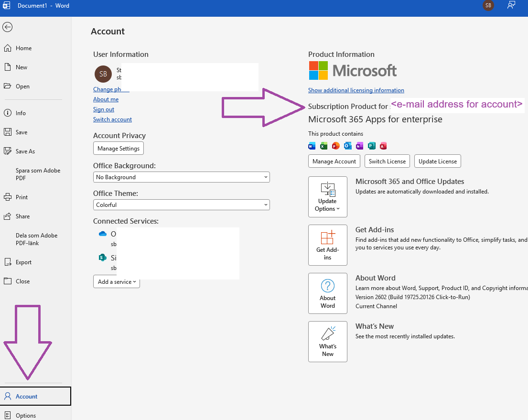This screenshot has height=420, width=528.
Task: Click the Manage Account button
Action: (334, 162)
